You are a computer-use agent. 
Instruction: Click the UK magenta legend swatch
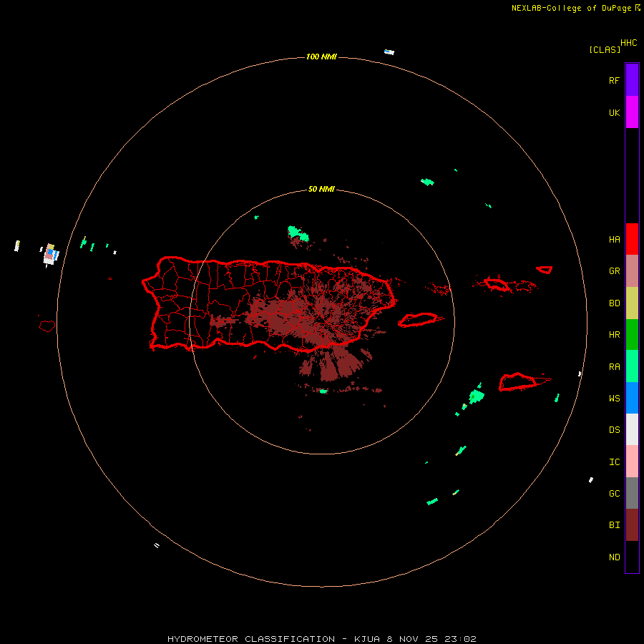[632, 112]
